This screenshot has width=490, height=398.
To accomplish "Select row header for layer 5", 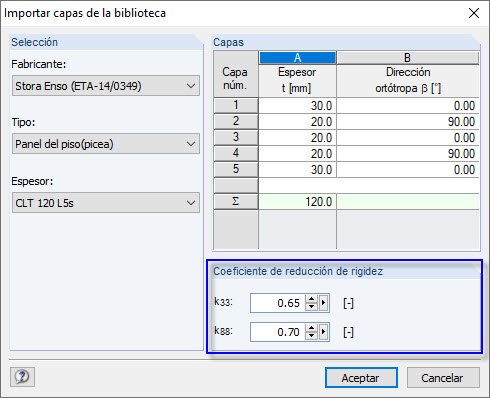I will pos(236,169).
